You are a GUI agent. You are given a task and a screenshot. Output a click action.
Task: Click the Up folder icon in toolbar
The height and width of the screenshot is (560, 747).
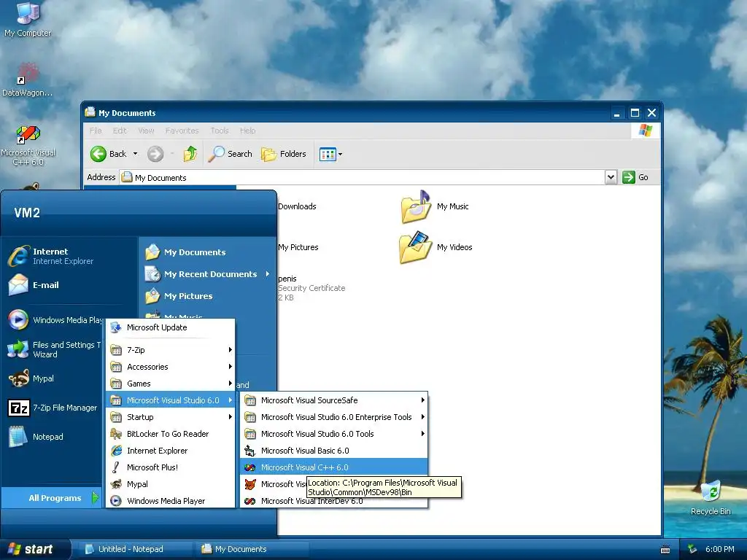[x=190, y=154]
